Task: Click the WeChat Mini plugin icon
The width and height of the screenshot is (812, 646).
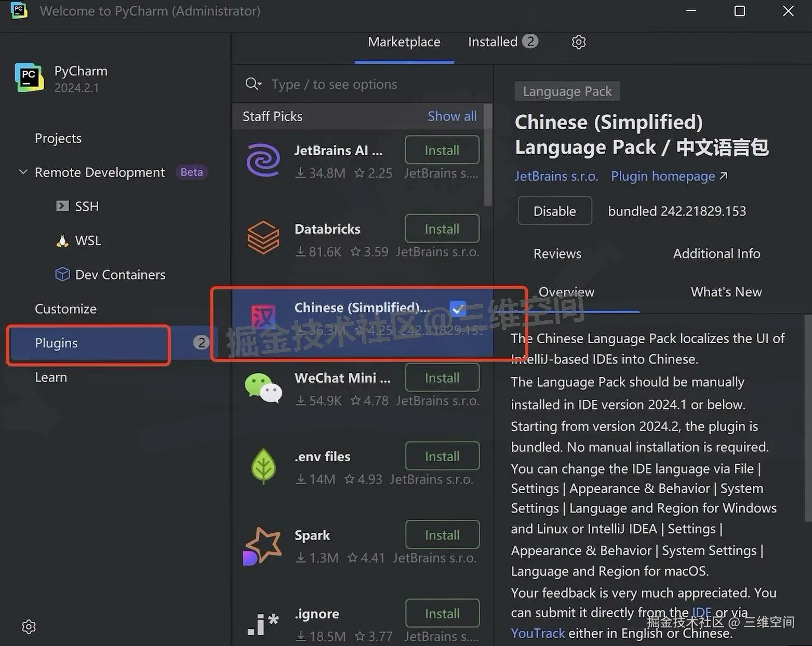Action: click(x=263, y=387)
